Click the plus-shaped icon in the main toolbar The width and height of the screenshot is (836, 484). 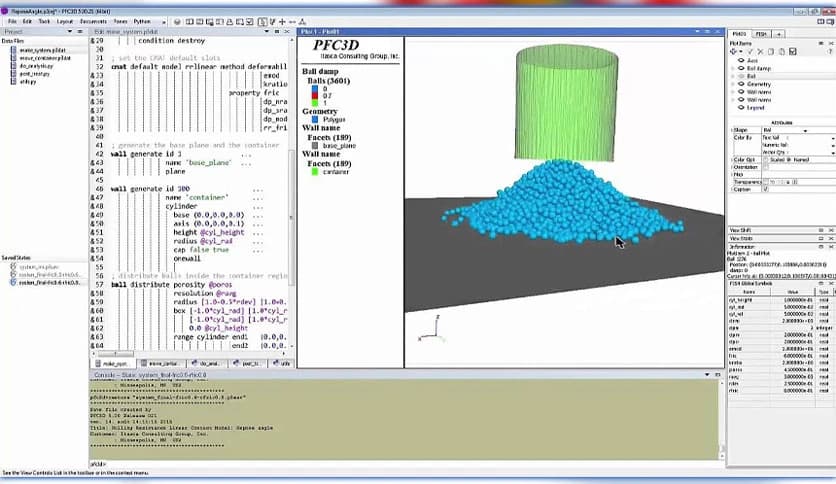[x=282, y=22]
